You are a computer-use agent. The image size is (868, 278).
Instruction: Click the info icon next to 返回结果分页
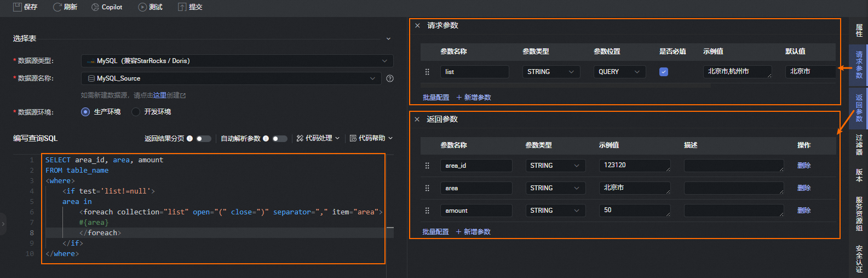click(189, 139)
